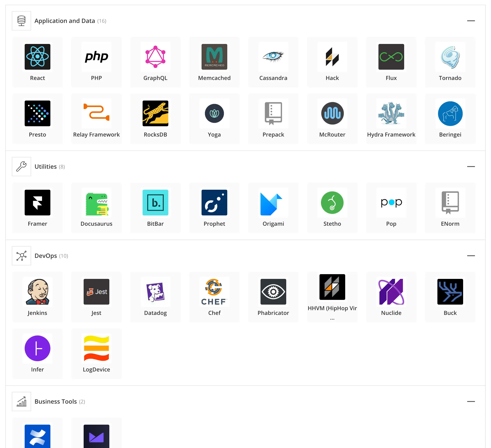
Task: Select the Cassandra eye icon
Action: 273,57
